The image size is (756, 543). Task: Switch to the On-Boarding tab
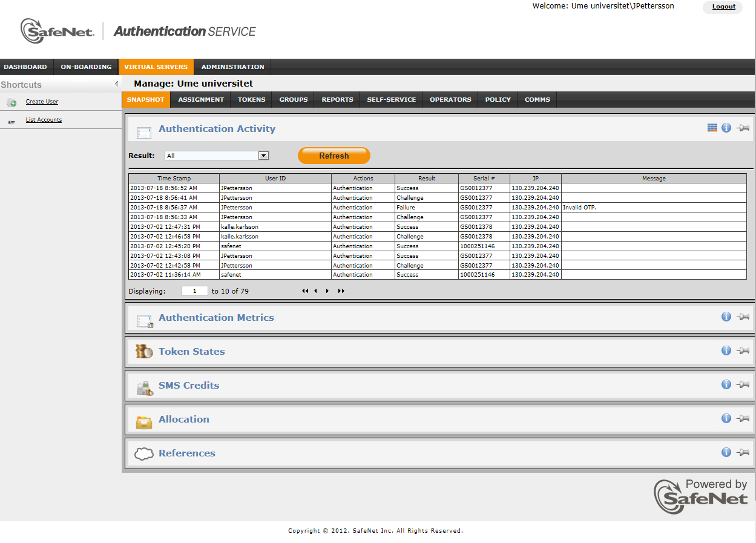tap(87, 67)
